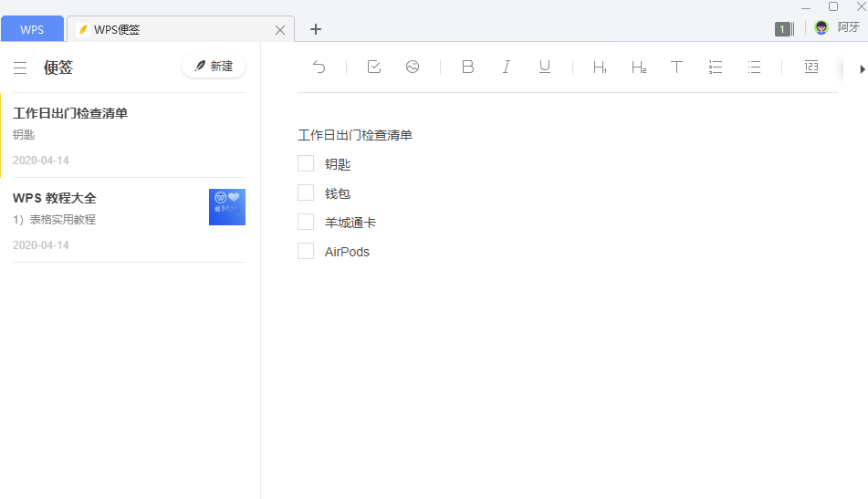
Task: Insert an image via the picture icon
Action: pyautogui.click(x=413, y=67)
